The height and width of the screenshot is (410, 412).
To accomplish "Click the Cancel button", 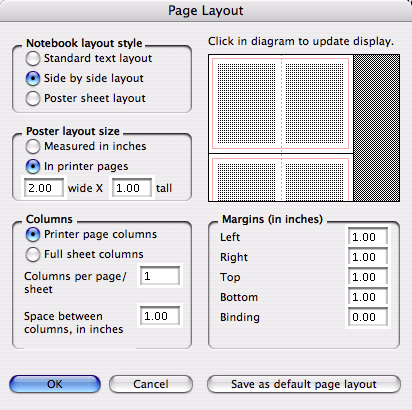I will [x=151, y=384].
